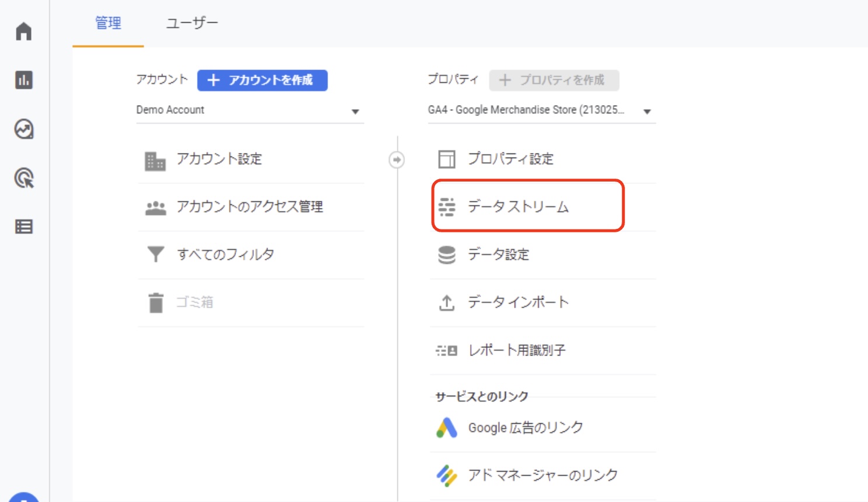The image size is (868, 502).
Task: Click the disabled プロパティを作成 button
Action: pyautogui.click(x=554, y=80)
